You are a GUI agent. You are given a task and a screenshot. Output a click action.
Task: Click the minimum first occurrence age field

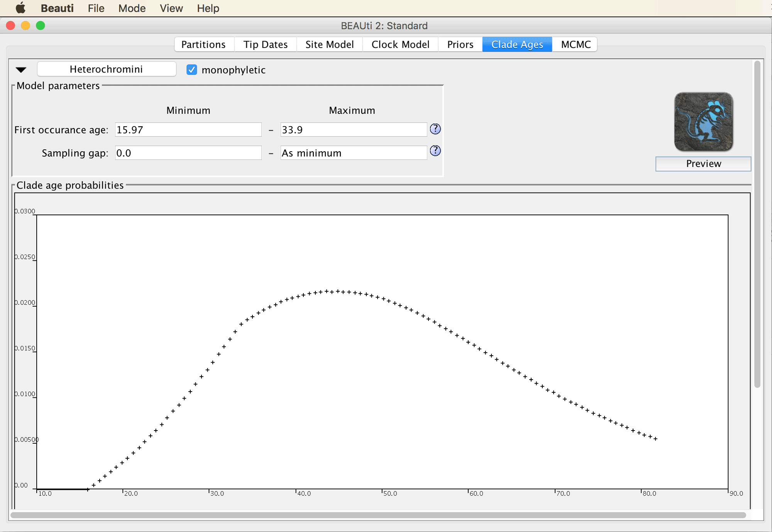point(188,130)
